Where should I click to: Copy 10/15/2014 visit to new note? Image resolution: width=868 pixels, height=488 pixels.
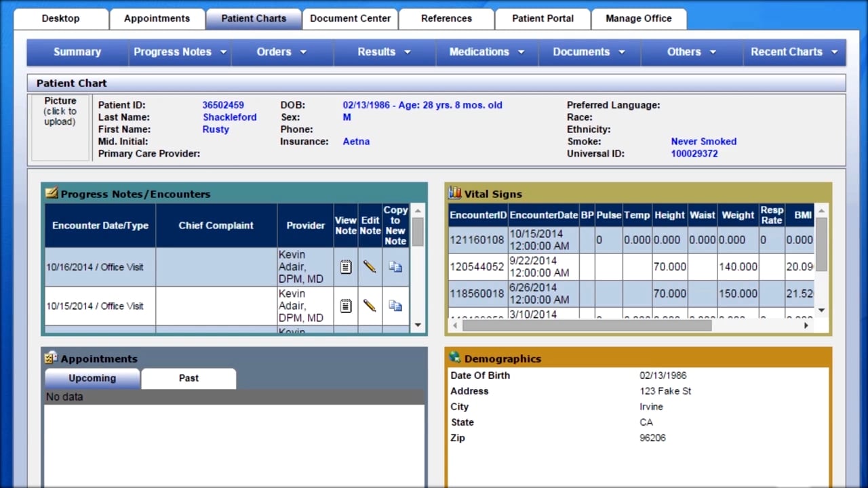[395, 306]
